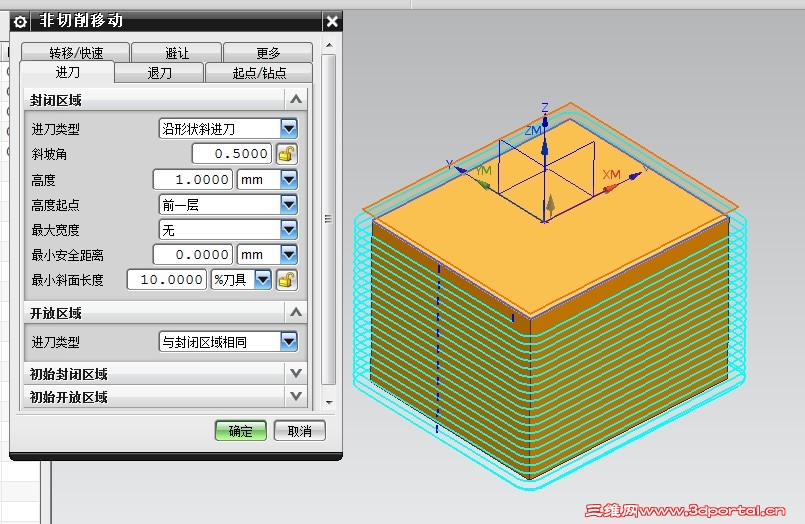The image size is (805, 524).
Task: Switch to the 退刀 tab
Action: pos(159,73)
